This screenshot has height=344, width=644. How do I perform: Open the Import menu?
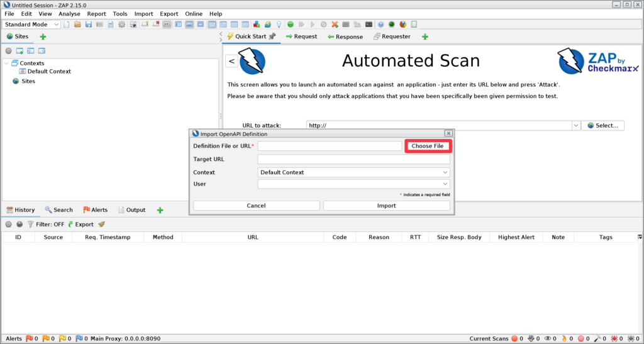[x=144, y=14]
